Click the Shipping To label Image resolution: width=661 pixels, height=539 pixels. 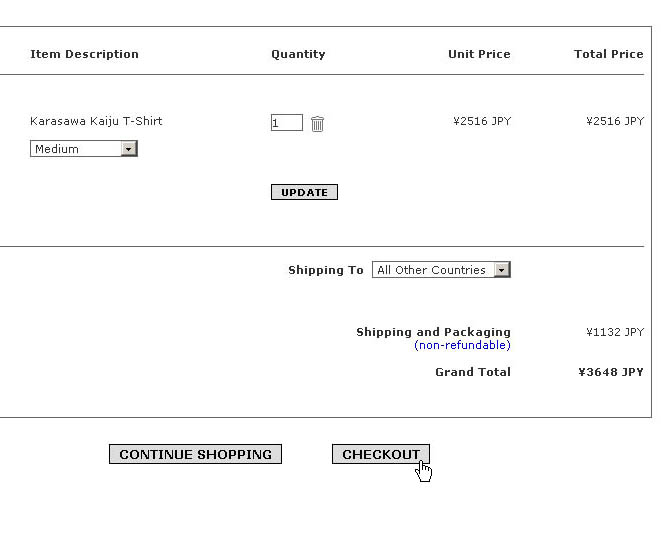pyautogui.click(x=326, y=270)
